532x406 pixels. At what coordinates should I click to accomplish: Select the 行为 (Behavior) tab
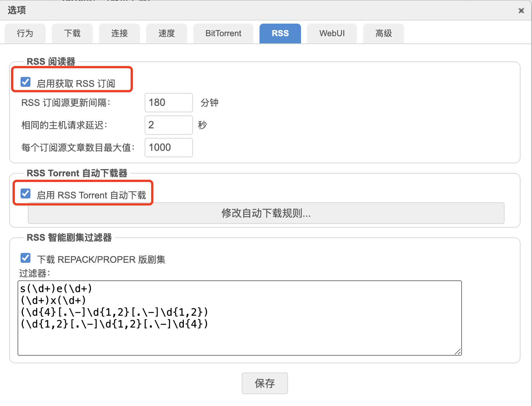pyautogui.click(x=25, y=34)
